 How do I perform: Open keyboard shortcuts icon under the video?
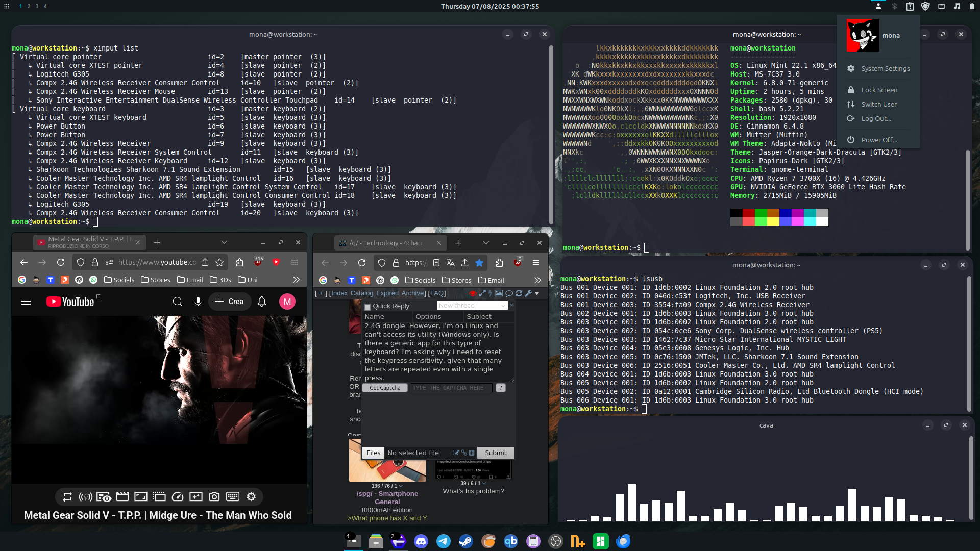(x=233, y=497)
